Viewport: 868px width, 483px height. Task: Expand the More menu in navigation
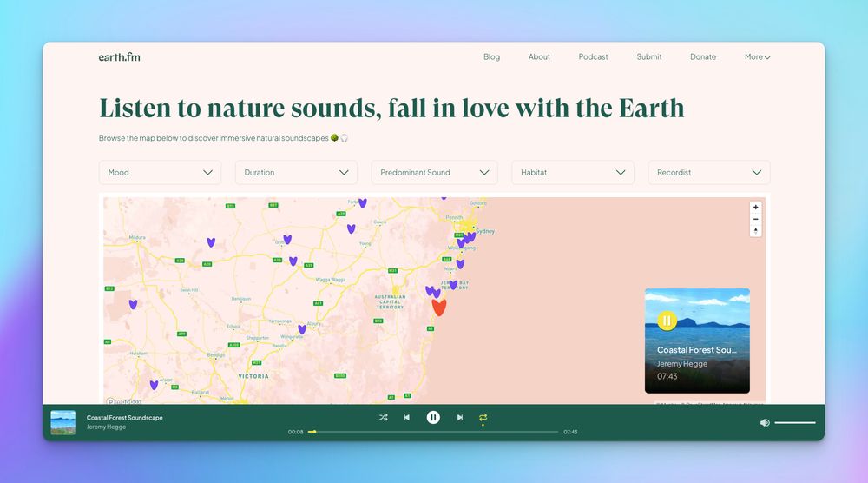click(757, 57)
